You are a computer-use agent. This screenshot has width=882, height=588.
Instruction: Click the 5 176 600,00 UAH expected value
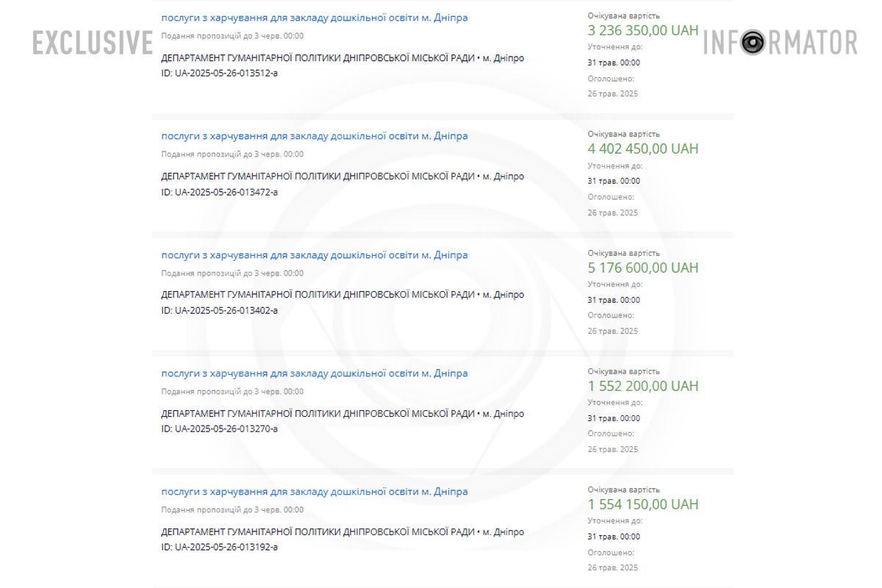point(642,268)
